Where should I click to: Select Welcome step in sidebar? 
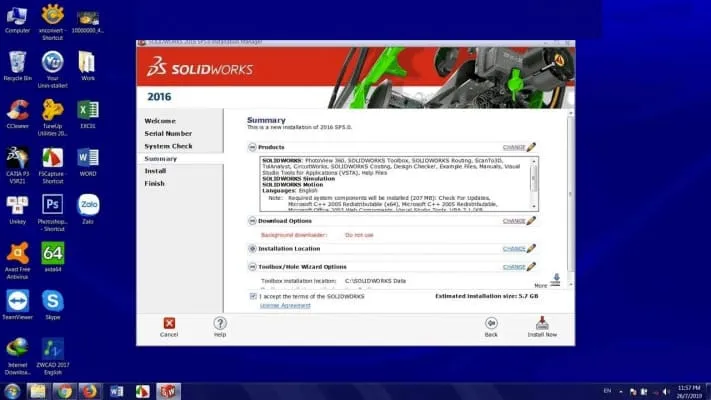click(x=160, y=121)
